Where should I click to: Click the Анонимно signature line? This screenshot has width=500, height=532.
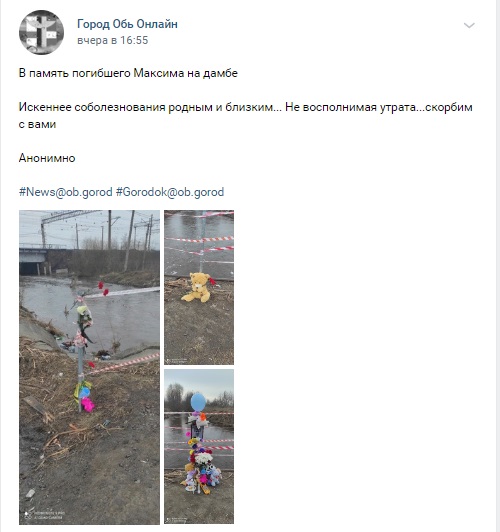click(47, 158)
